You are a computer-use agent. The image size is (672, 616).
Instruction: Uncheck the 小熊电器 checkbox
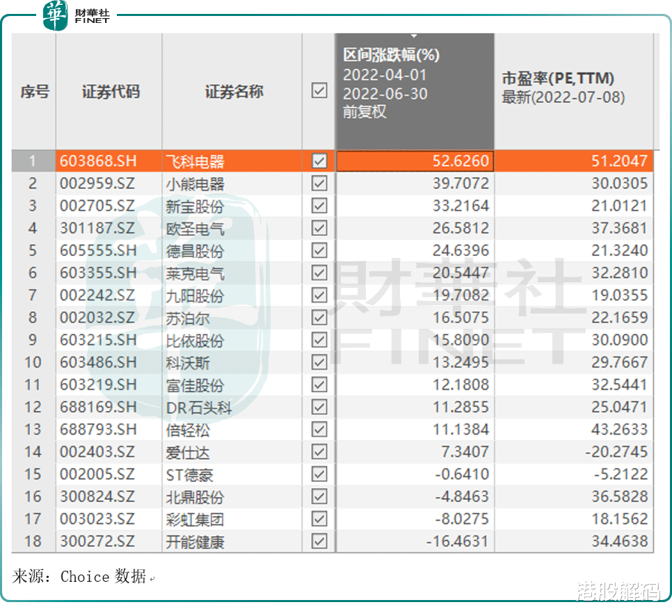[319, 183]
